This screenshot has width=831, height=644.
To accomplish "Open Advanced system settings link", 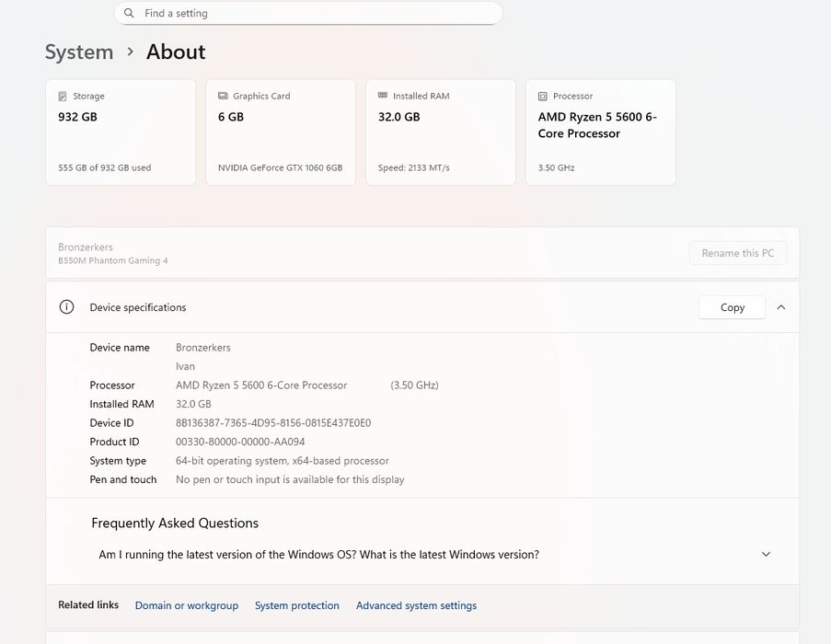I will [416, 605].
